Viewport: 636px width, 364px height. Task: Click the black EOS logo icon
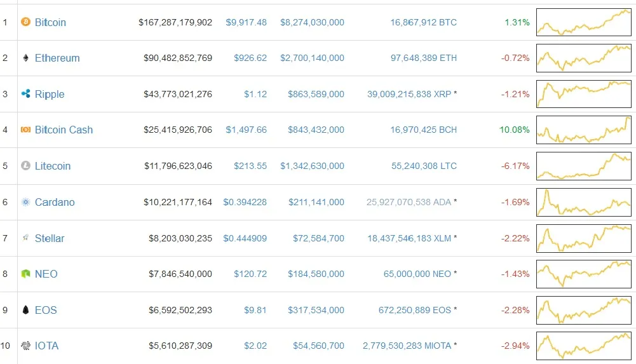(x=25, y=310)
